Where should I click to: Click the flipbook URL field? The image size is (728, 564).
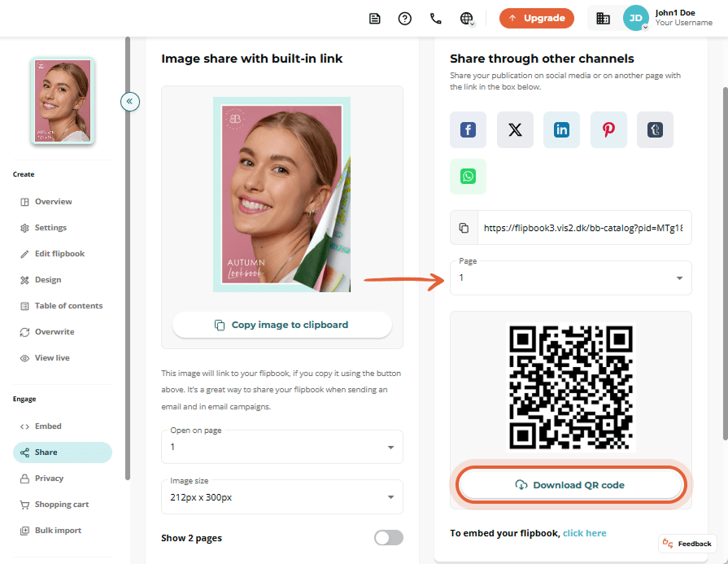tap(584, 228)
